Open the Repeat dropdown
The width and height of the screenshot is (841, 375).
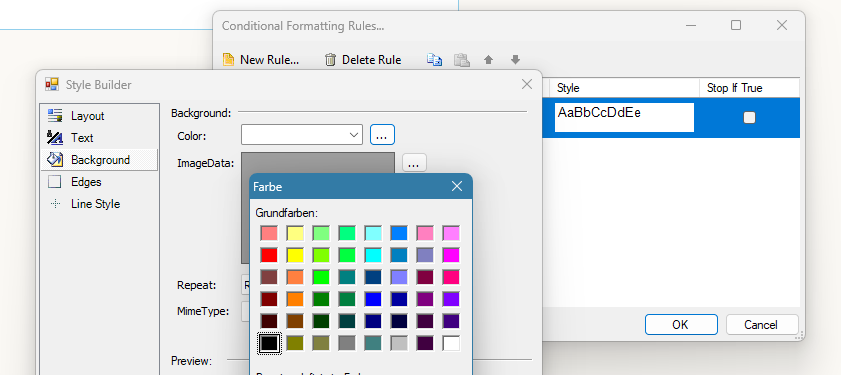(x=246, y=285)
